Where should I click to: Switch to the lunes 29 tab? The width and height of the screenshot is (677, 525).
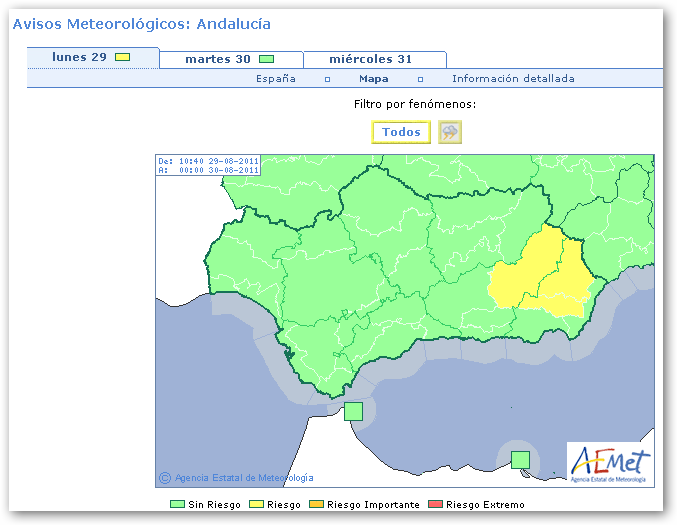click(80, 57)
